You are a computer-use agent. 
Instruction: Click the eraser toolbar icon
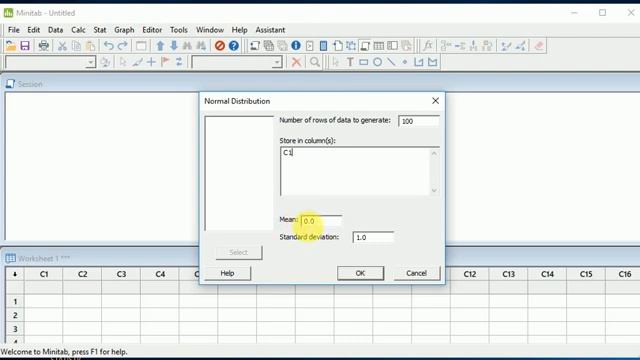(x=539, y=46)
